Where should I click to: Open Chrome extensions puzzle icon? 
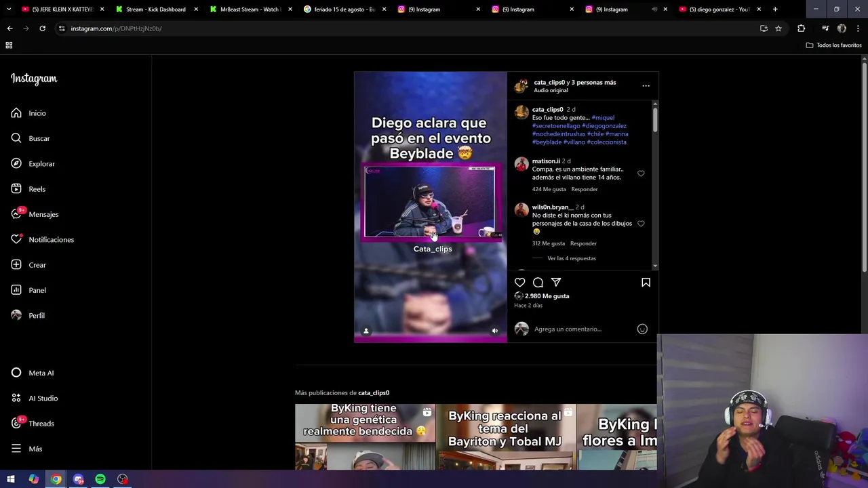click(801, 28)
